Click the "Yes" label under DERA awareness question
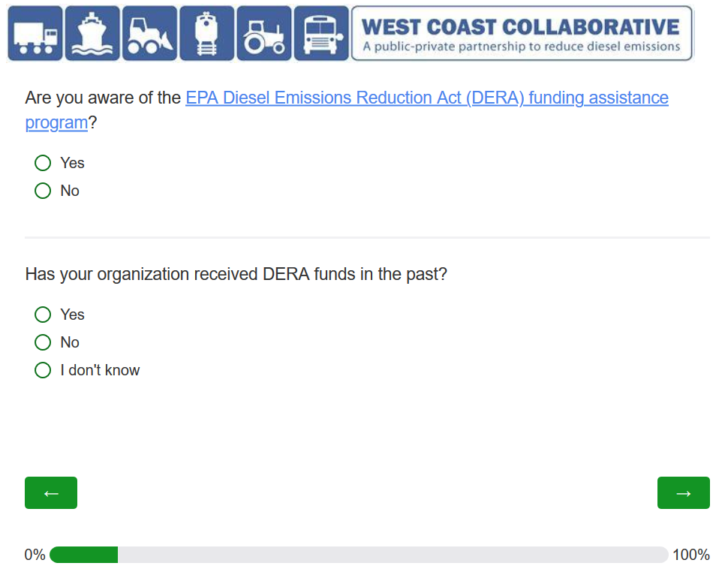The image size is (728, 572). [72, 163]
